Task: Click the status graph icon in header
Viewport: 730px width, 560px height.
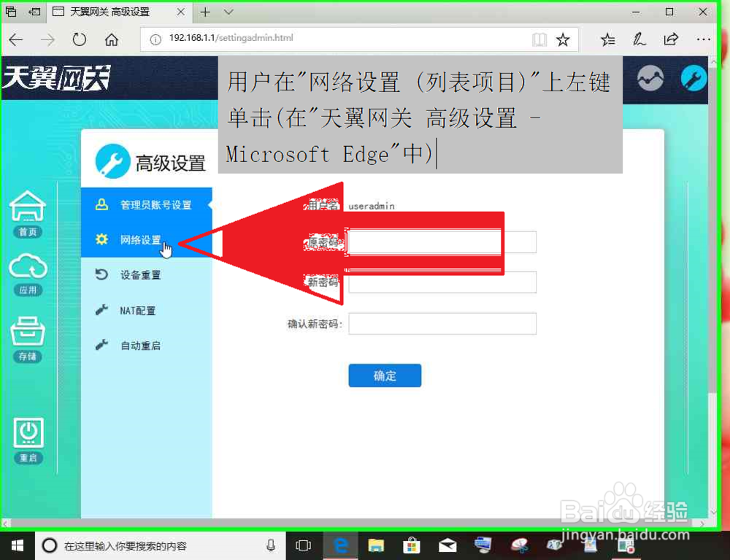Action: click(x=650, y=78)
